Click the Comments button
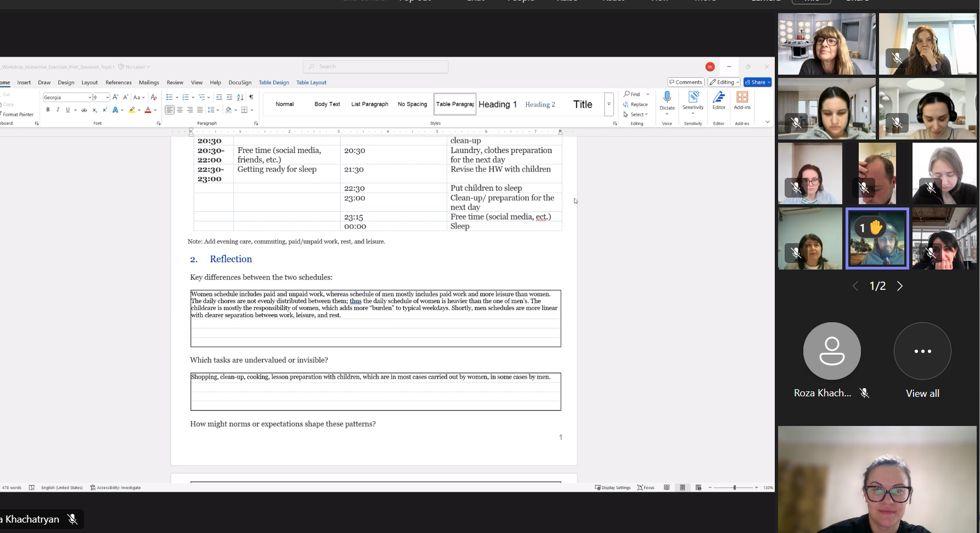This screenshot has height=533, width=980. pyautogui.click(x=685, y=82)
